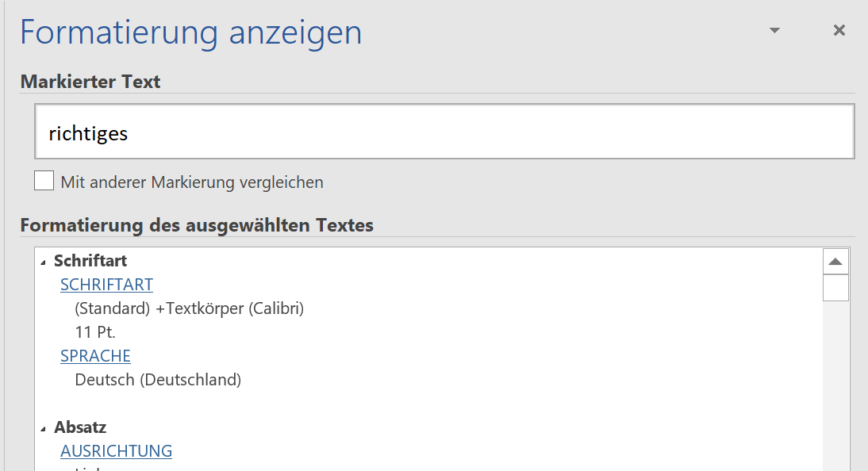Expand the Schriftart disclosure triangle again
This screenshot has width=868, height=471.
pos(44,260)
